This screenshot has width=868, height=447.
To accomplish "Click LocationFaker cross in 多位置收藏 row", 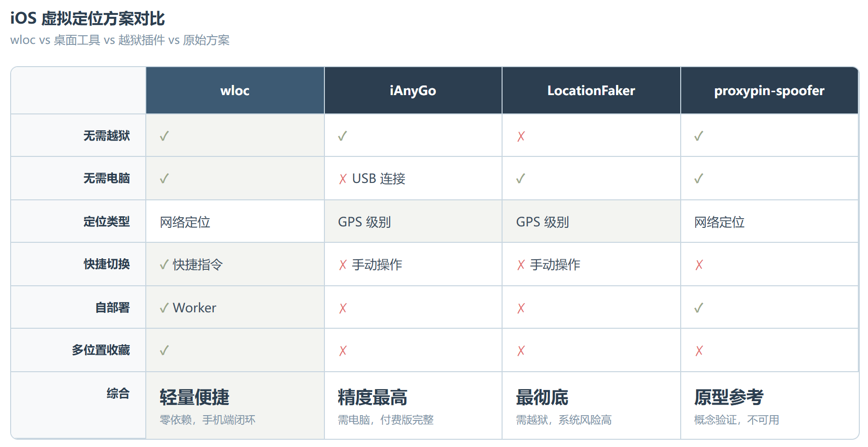I will click(x=521, y=351).
